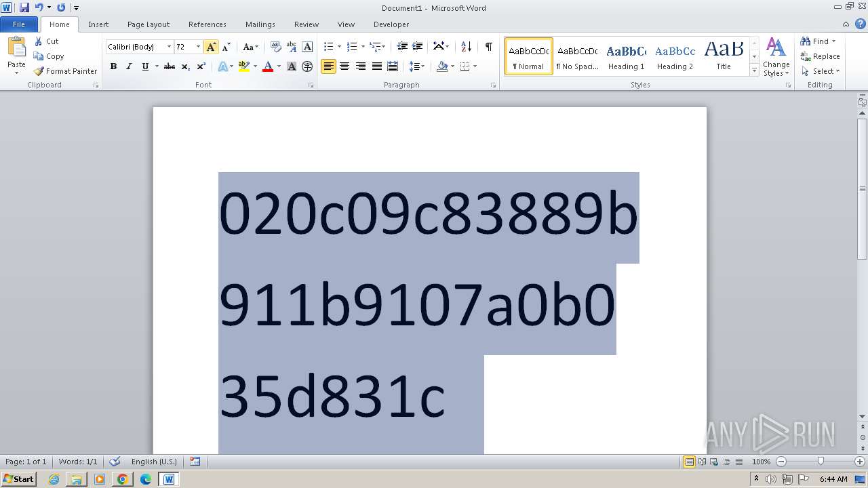Image resolution: width=868 pixels, height=488 pixels.
Task: Set alignment to Align Right
Action: point(360,66)
